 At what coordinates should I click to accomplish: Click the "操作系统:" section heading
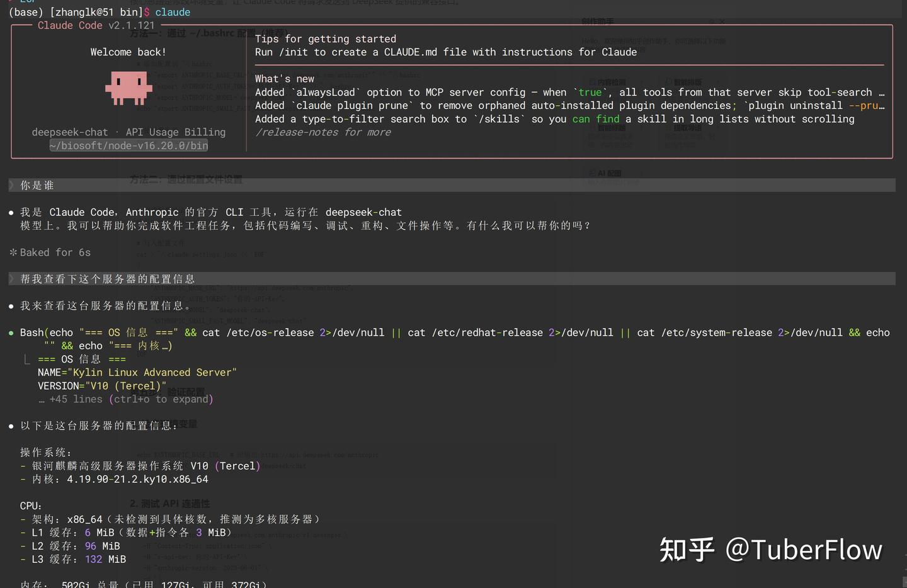(46, 453)
